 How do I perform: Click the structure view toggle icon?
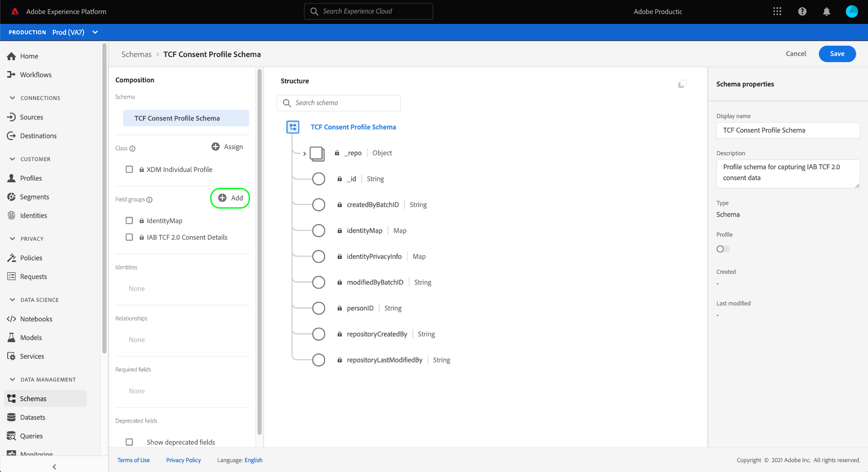click(682, 84)
